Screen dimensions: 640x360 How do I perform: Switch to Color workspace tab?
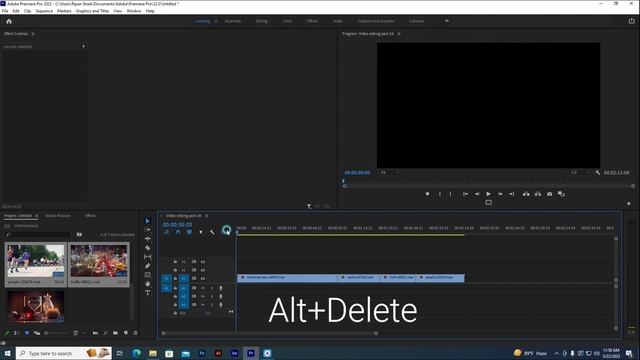coord(287,21)
